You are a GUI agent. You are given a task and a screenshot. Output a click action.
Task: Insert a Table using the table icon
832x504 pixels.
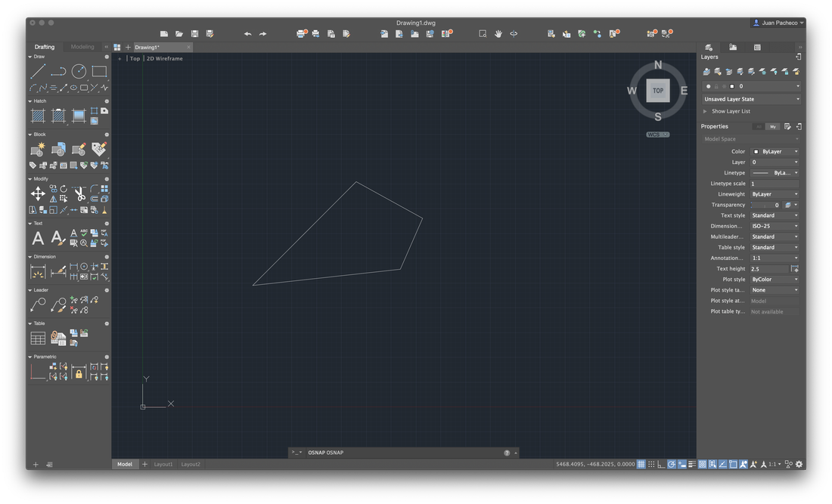(38, 338)
